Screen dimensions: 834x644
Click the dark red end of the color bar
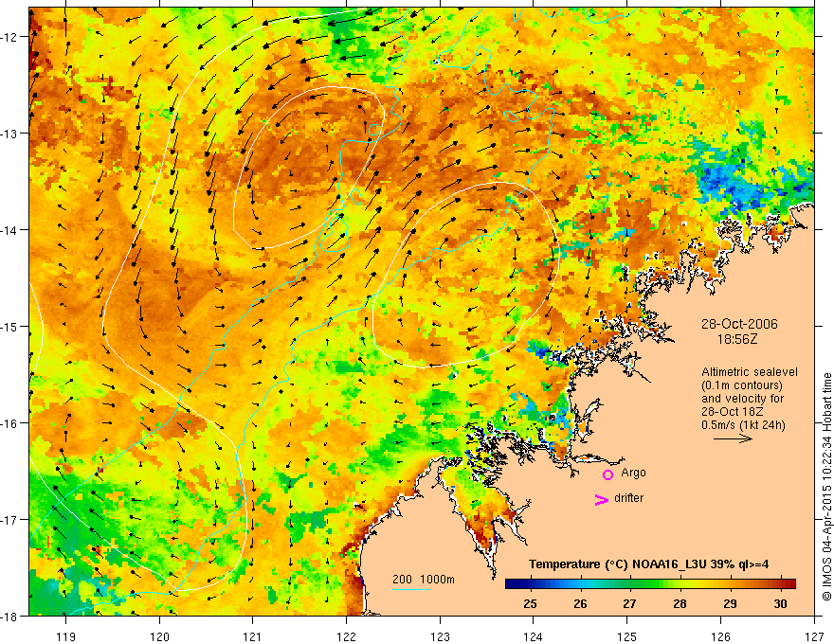791,583
